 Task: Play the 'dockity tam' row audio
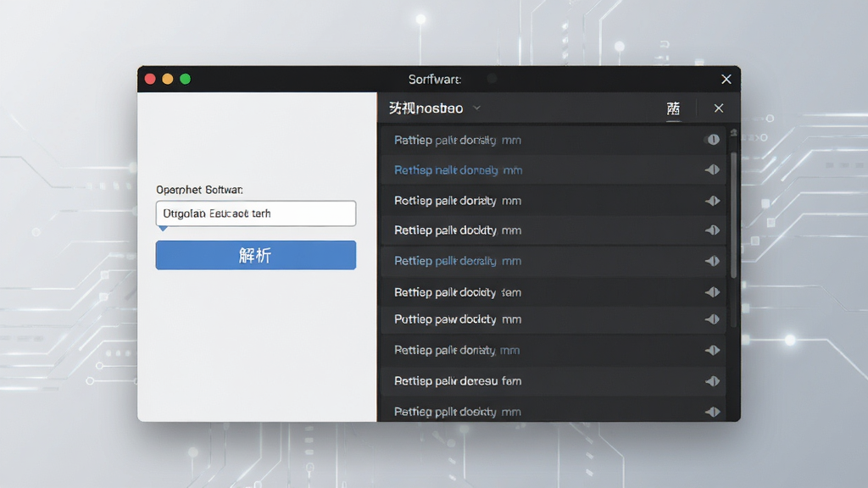coord(712,292)
